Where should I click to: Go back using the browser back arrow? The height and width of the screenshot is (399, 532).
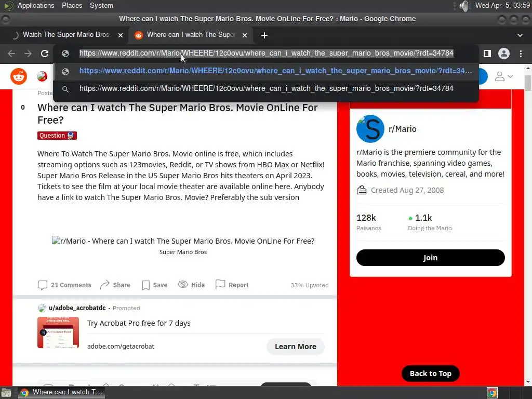(11, 54)
